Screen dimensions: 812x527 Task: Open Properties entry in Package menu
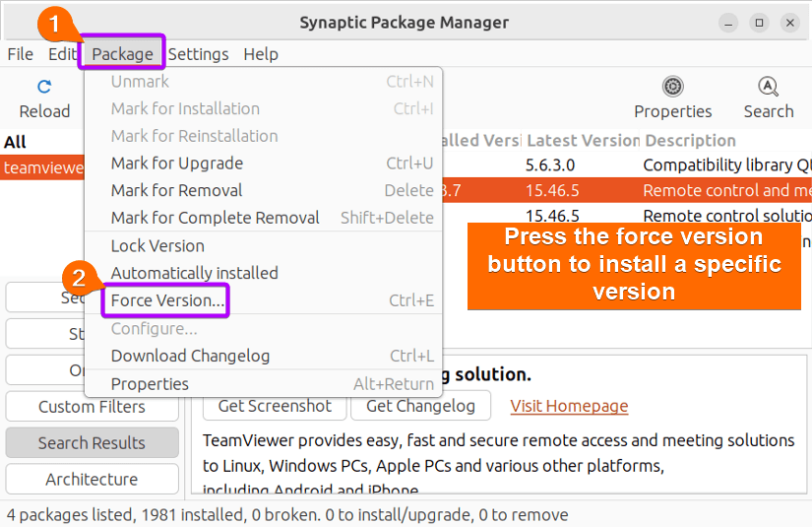[x=264, y=384]
